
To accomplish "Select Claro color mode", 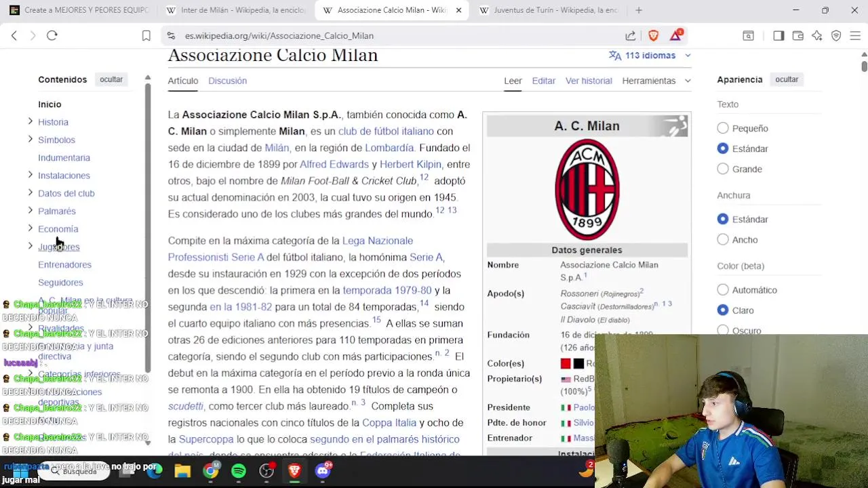I will pos(723,310).
